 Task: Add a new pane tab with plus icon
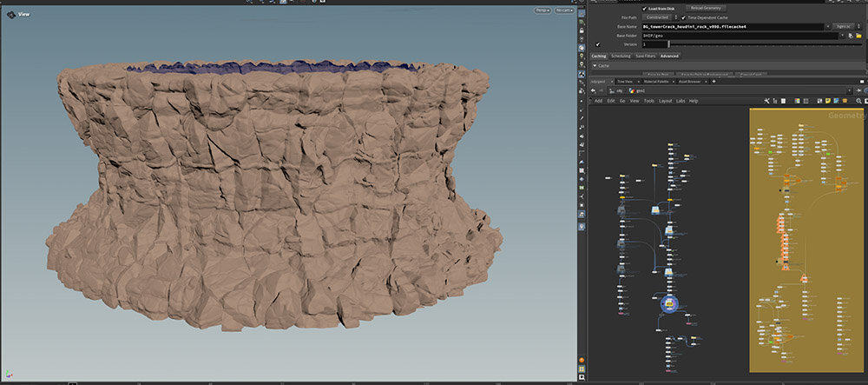click(x=713, y=81)
